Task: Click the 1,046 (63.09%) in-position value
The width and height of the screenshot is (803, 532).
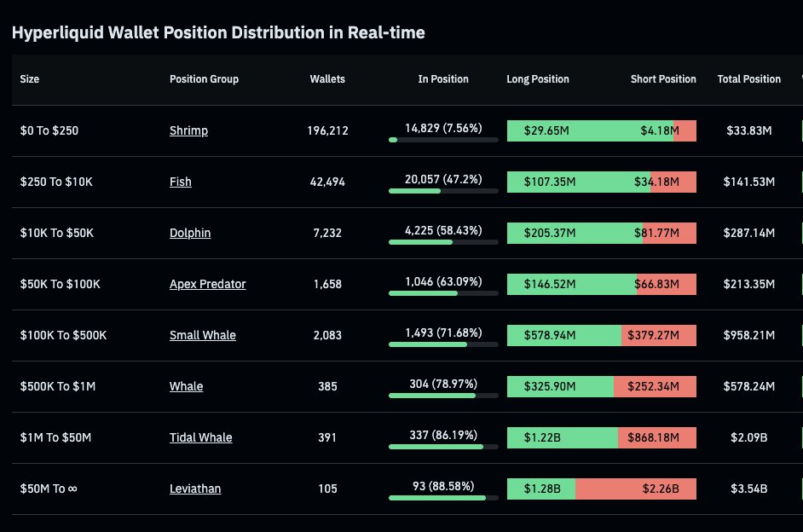Action: pos(443,282)
